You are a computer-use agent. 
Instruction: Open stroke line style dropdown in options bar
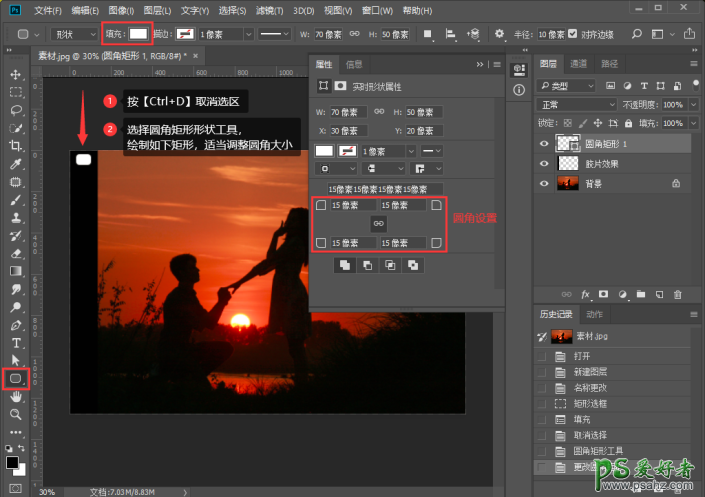pyautogui.click(x=275, y=34)
